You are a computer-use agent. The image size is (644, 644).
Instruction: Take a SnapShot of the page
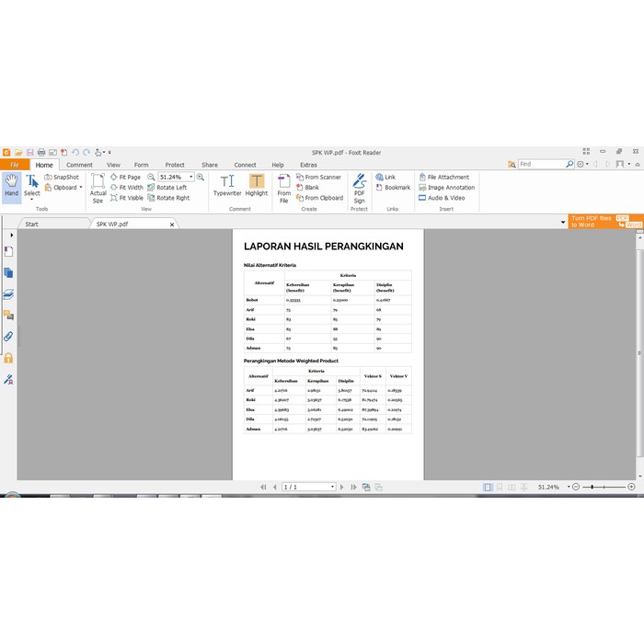pos(62,177)
